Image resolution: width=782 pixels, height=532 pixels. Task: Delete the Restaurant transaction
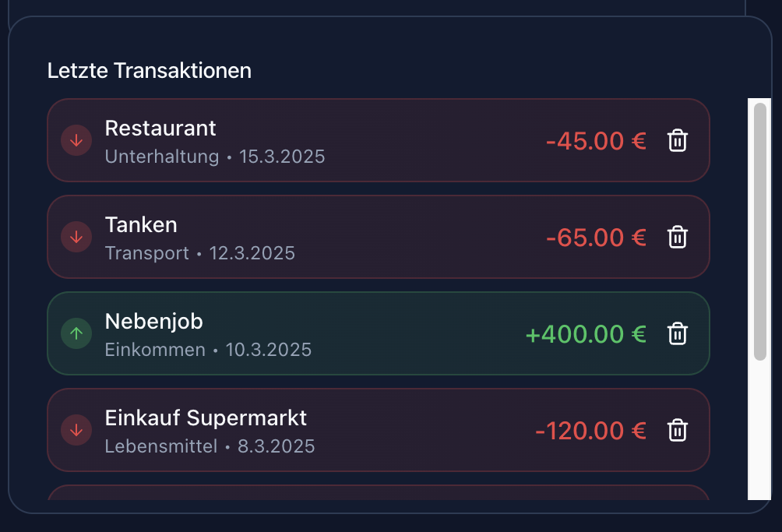(678, 141)
